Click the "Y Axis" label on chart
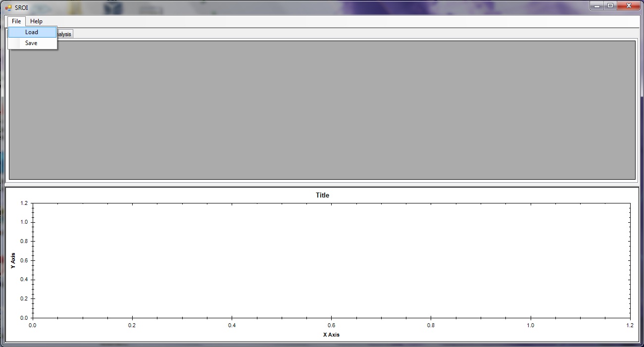The width and height of the screenshot is (644, 347). click(x=13, y=260)
